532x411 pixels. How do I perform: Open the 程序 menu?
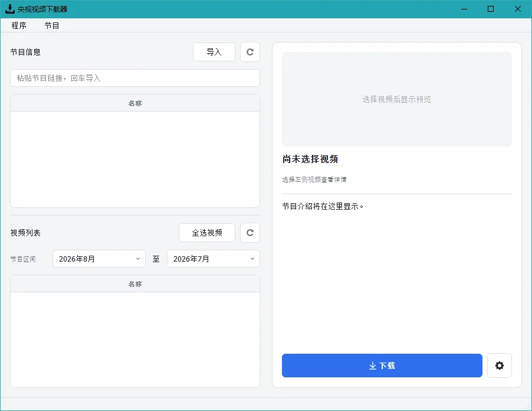tap(19, 25)
